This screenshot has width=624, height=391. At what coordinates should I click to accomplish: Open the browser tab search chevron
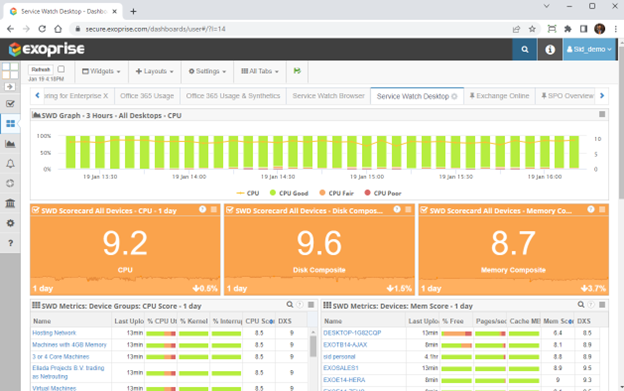[x=546, y=6]
